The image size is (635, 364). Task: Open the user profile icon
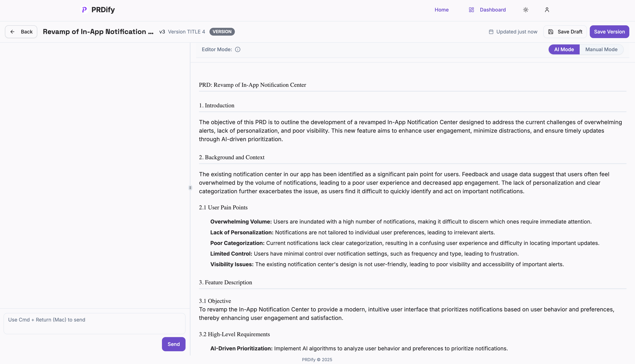pyautogui.click(x=547, y=10)
